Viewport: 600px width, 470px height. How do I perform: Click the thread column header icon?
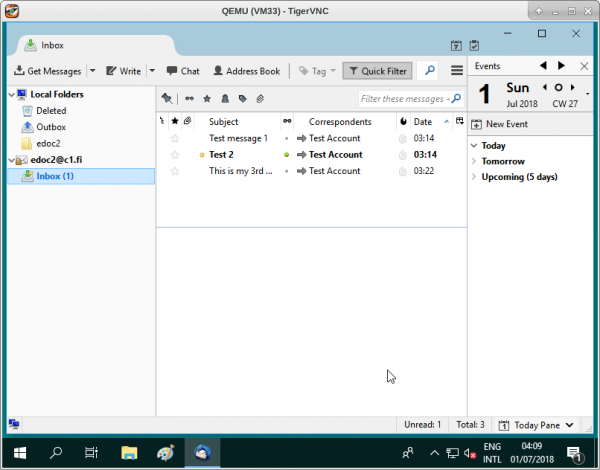(163, 121)
